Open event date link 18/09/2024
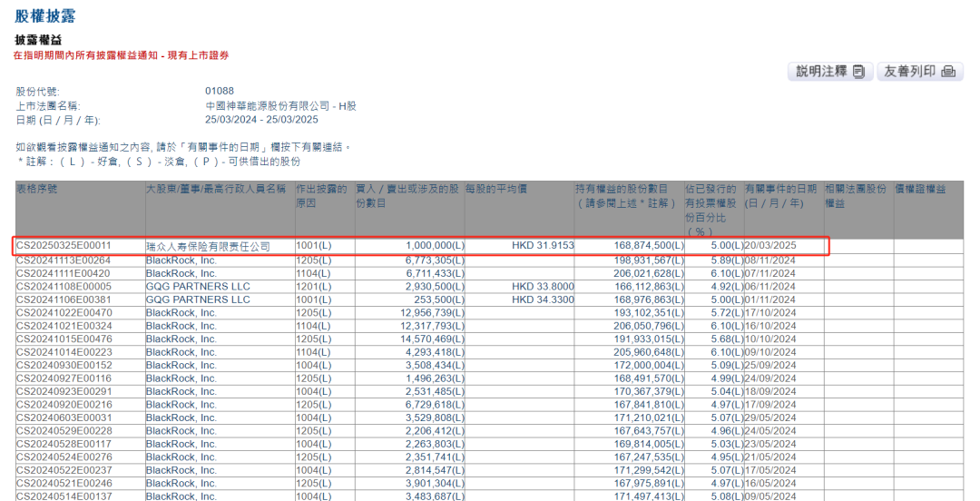Image resolution: width=980 pixels, height=501 pixels. pos(770,391)
